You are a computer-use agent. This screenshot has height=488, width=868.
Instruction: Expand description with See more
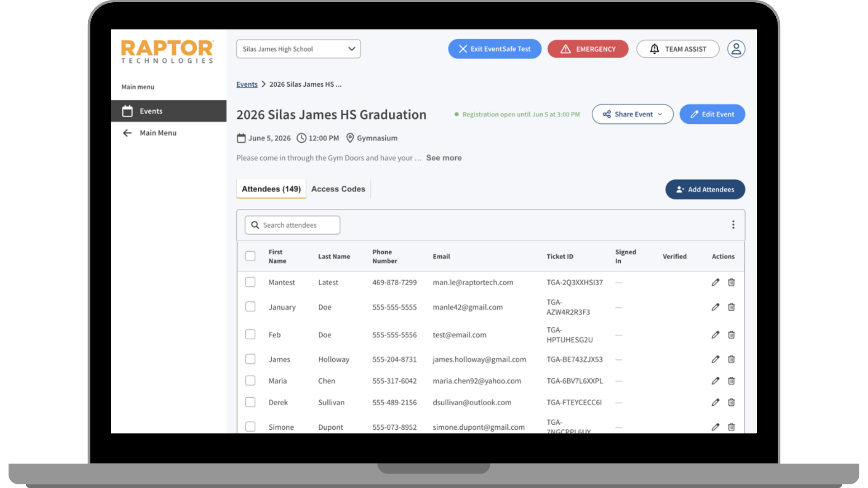443,158
